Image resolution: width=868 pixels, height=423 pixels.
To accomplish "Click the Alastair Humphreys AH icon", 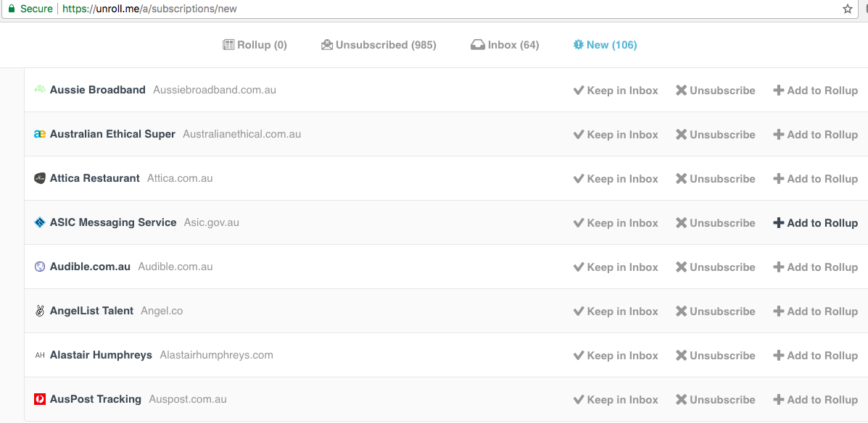I will 40,355.
